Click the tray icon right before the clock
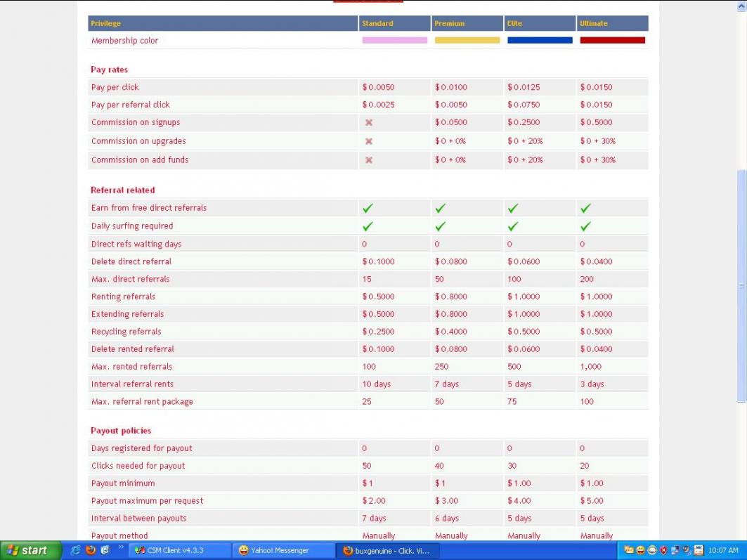Viewport: 747px width, 560px height. [x=699, y=550]
